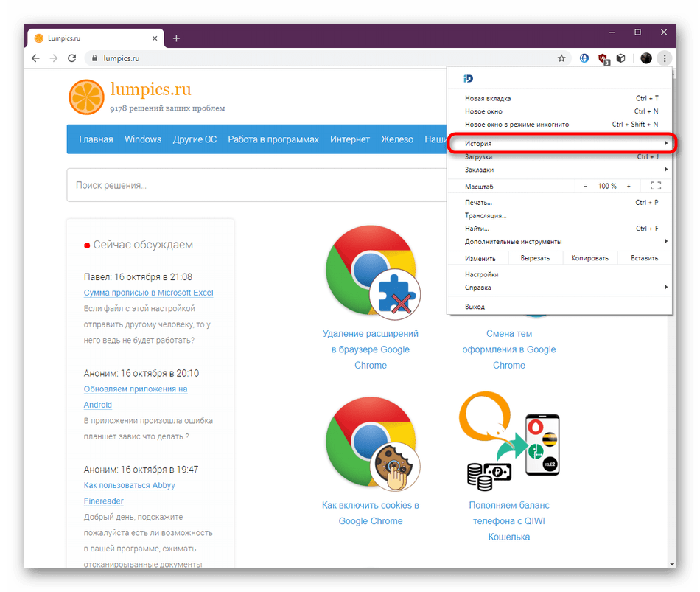Open the Железо nav tab
700x592 pixels.
pyautogui.click(x=397, y=139)
